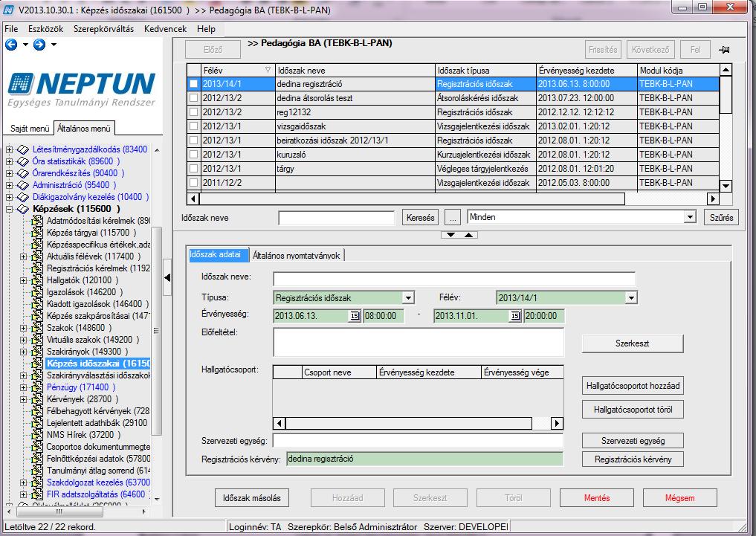Image resolution: width=756 pixels, height=536 pixels.
Task: Click the NMS Hírek item icon
Action: [37, 435]
